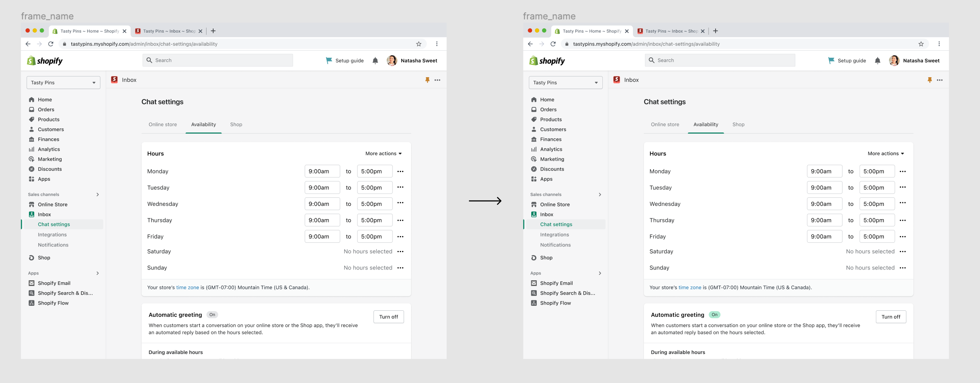Edit Tuesday's 9:00am start time
The height and width of the screenshot is (383, 980).
click(x=322, y=187)
